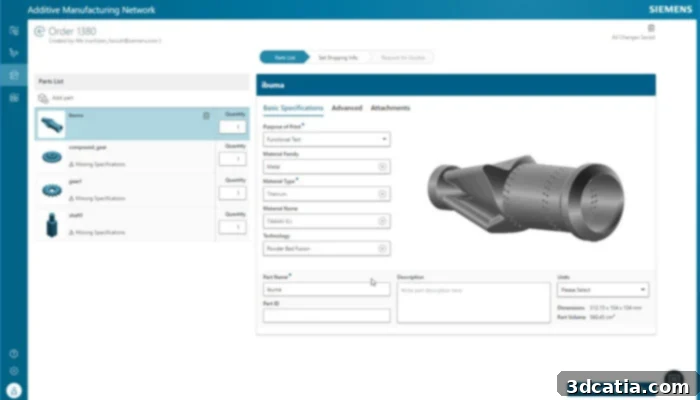
Task: Click the trash icon to delete the order
Action: tap(651, 28)
